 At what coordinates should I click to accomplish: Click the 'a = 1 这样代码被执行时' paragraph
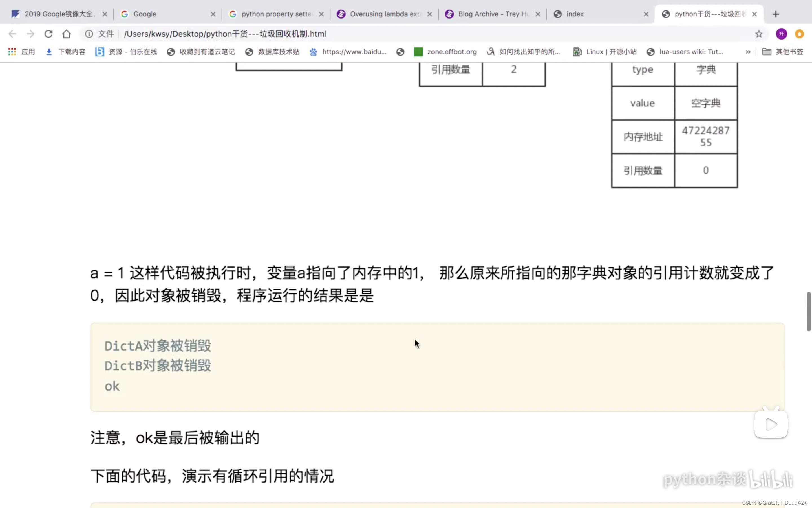[432, 284]
